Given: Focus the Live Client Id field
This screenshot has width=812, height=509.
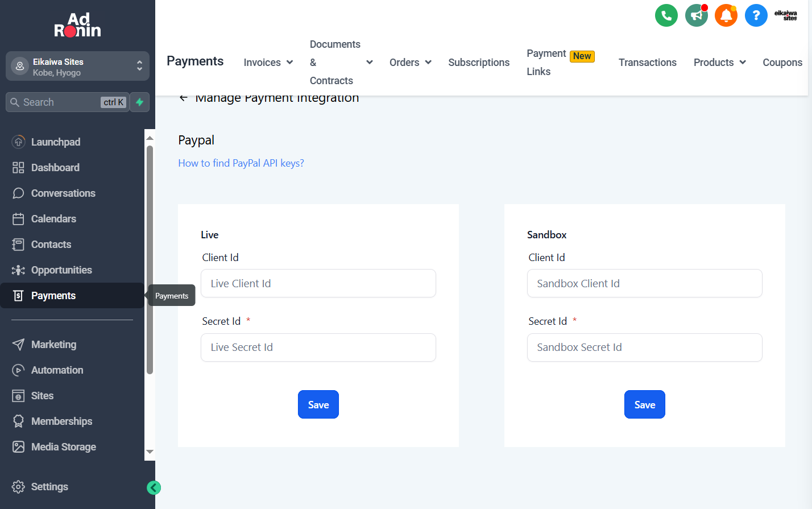Looking at the screenshot, I should 318,283.
